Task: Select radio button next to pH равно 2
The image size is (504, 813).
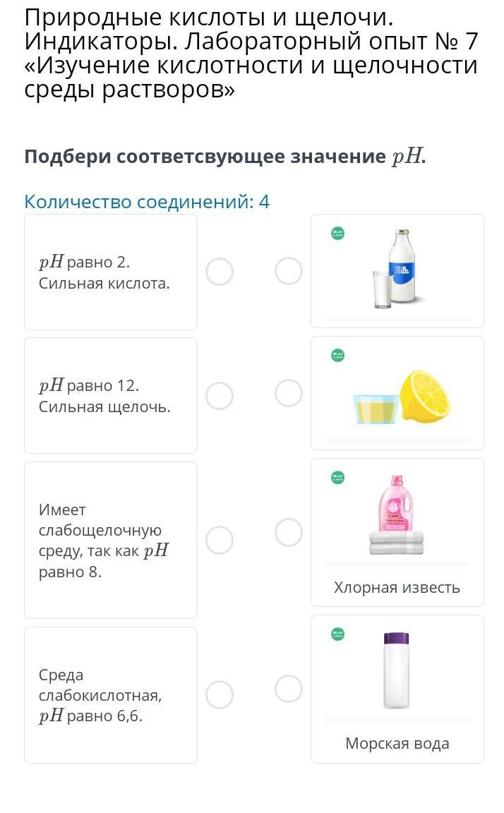Action: (220, 272)
